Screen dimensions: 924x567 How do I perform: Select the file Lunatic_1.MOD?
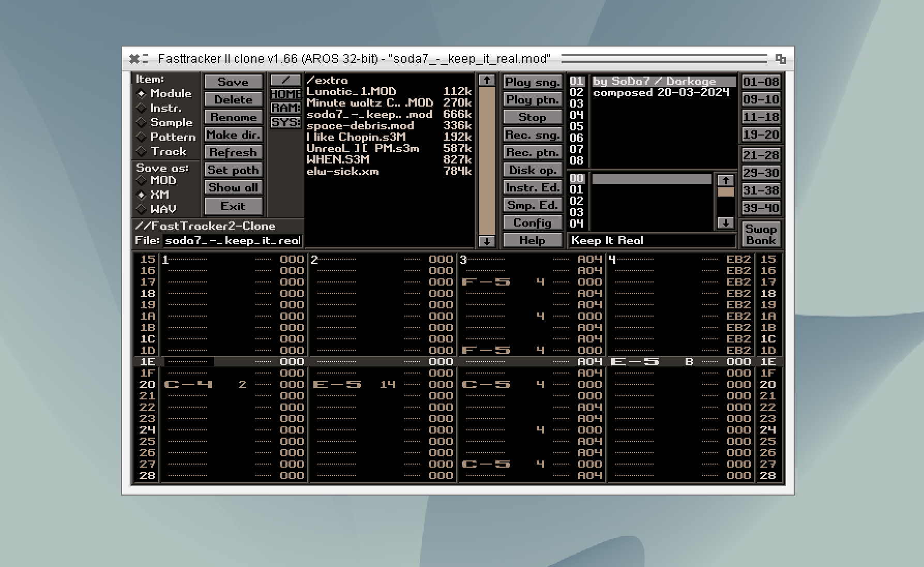coord(389,92)
